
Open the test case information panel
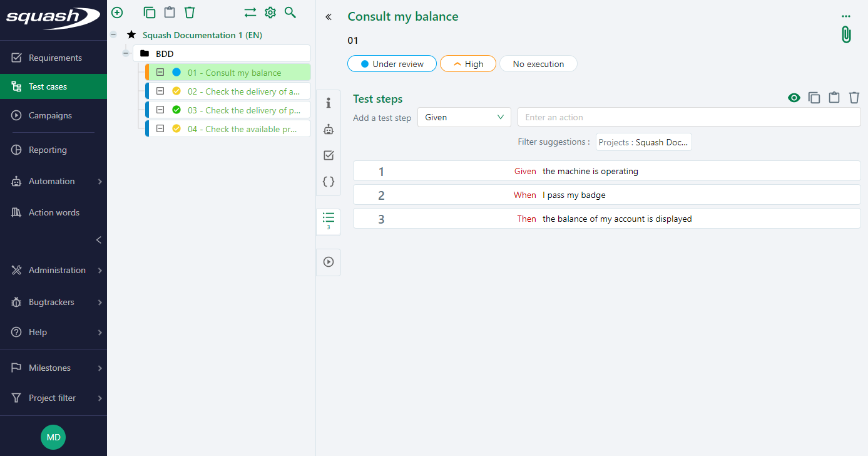tap(328, 103)
